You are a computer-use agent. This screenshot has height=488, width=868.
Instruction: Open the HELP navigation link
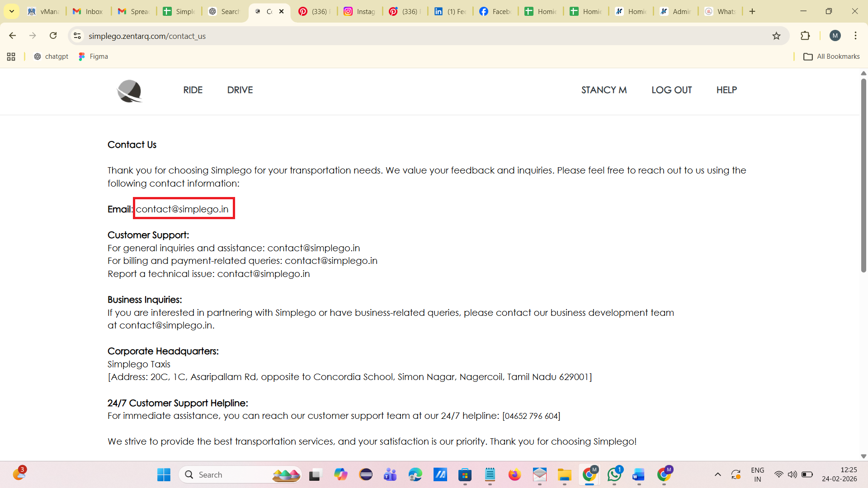click(726, 90)
